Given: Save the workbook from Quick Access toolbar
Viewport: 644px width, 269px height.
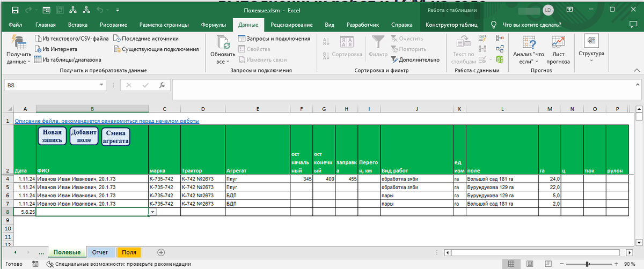Looking at the screenshot, I should (x=14, y=10).
